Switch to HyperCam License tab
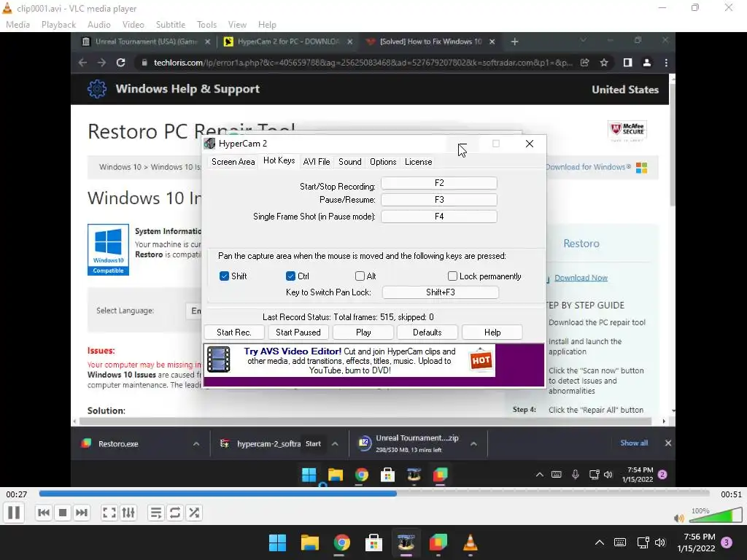The image size is (747, 560). 418,162
